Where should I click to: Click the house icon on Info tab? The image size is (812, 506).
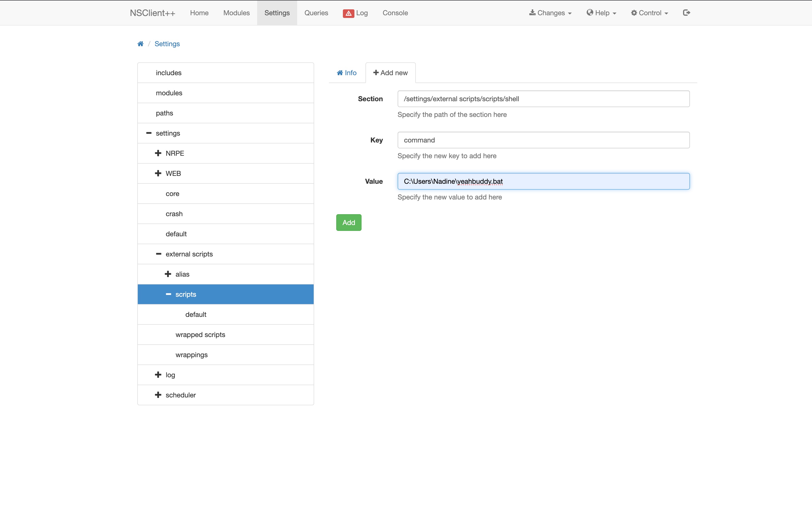(340, 73)
